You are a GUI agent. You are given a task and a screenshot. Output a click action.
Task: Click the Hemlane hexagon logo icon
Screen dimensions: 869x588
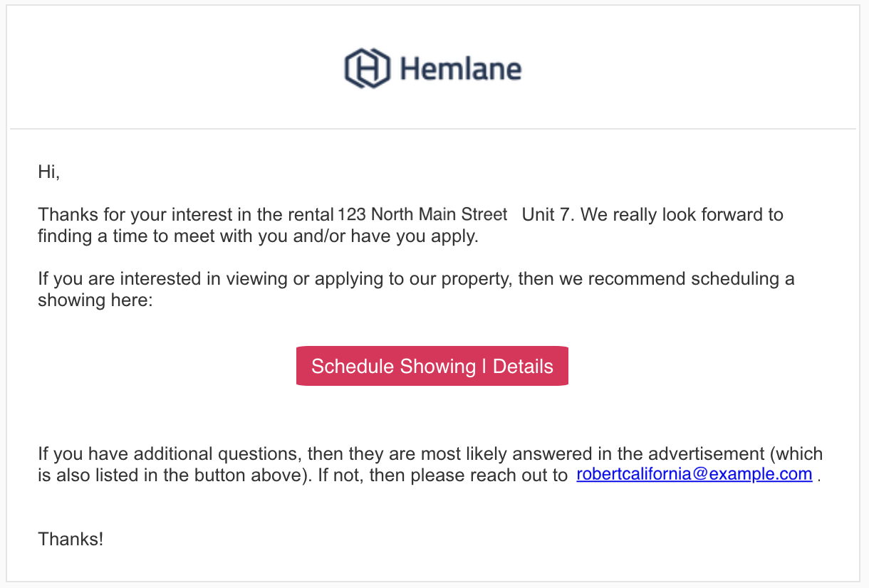click(x=368, y=68)
